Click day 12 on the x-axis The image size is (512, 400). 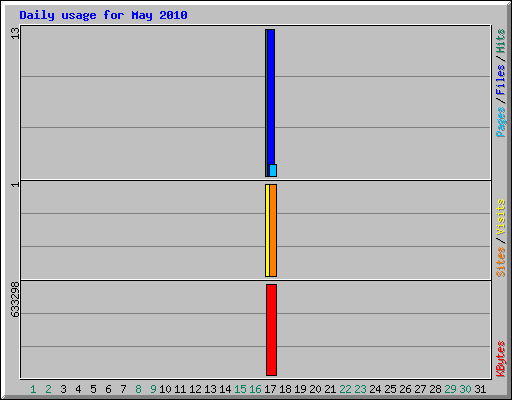(x=195, y=389)
